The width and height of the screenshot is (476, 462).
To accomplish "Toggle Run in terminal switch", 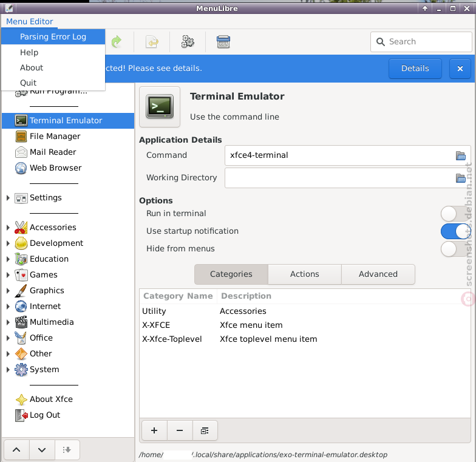I will (455, 214).
